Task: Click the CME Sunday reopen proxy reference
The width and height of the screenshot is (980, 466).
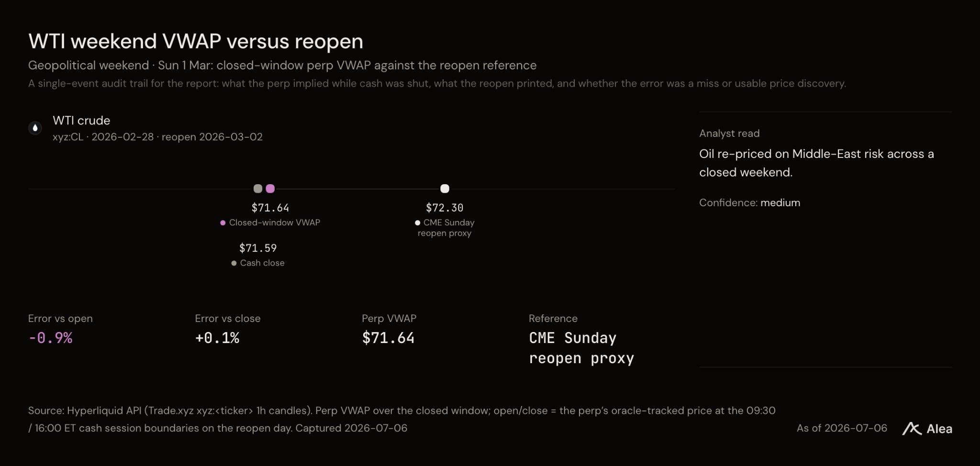Action: click(x=581, y=348)
